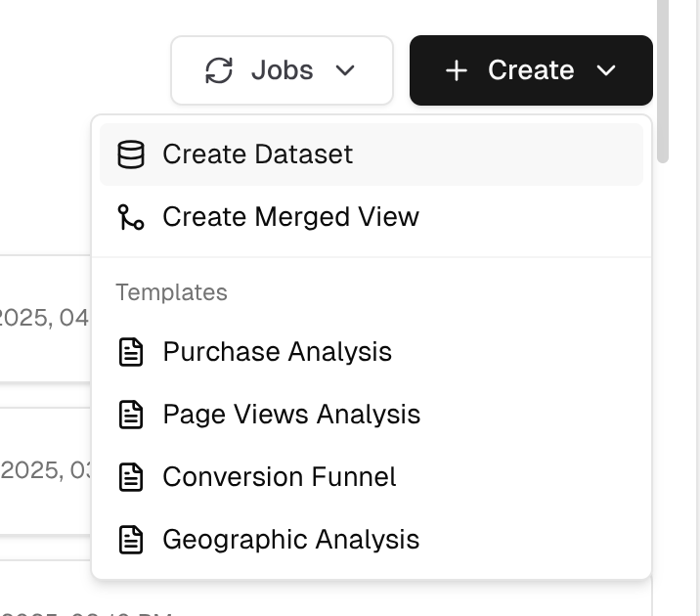Select the Page Views Analysis template
700x616 pixels.
(291, 415)
